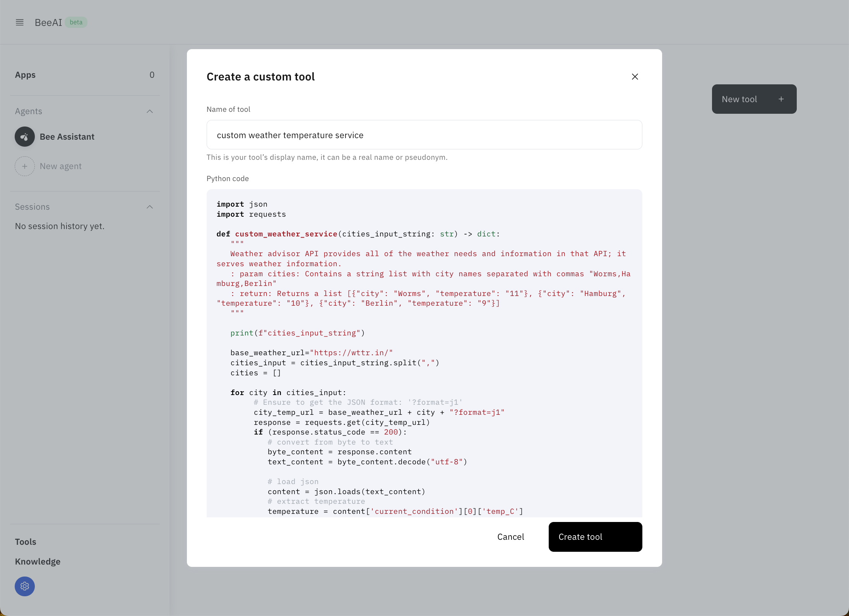Click the 'https://wttr.in/' URL string

tap(351, 352)
